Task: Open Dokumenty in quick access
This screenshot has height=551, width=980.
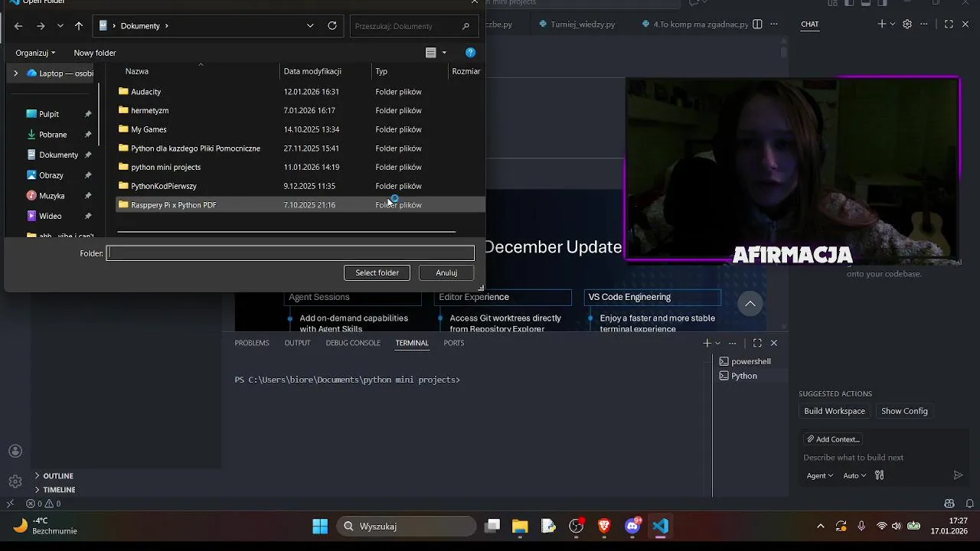Action: click(x=58, y=155)
